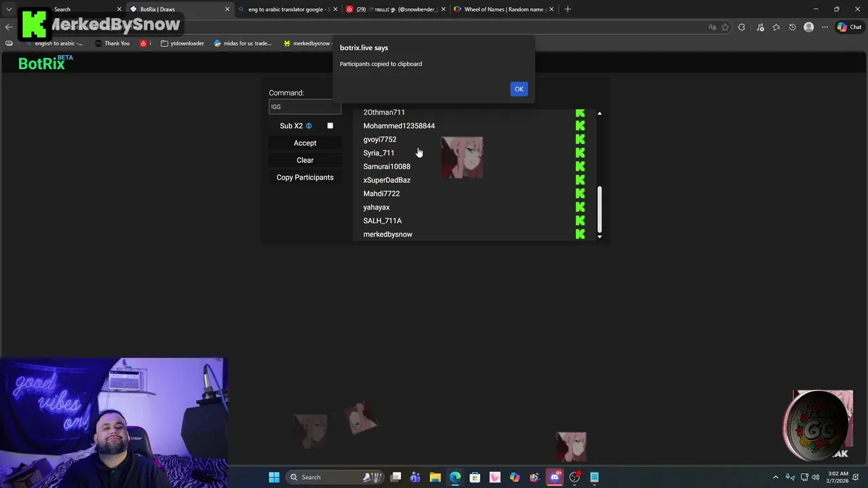
Task: Click the Kick icon next to SALH_711A
Action: [580, 220]
